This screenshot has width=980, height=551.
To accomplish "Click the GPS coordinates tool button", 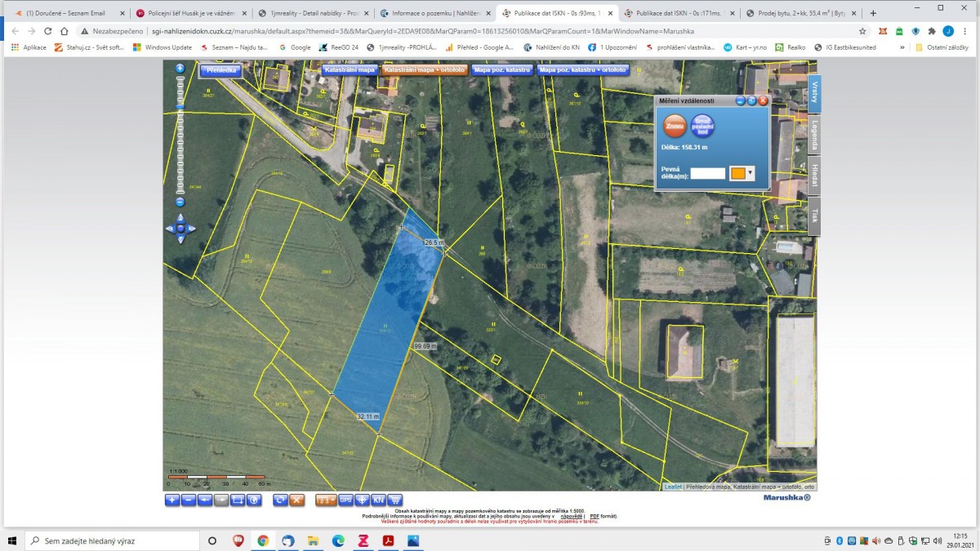I will coord(346,500).
